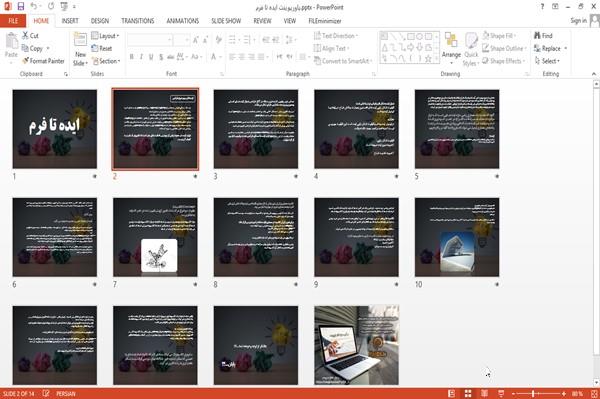Open the FILEminimizer tab
Screen dimensions: 600x399
click(325, 21)
